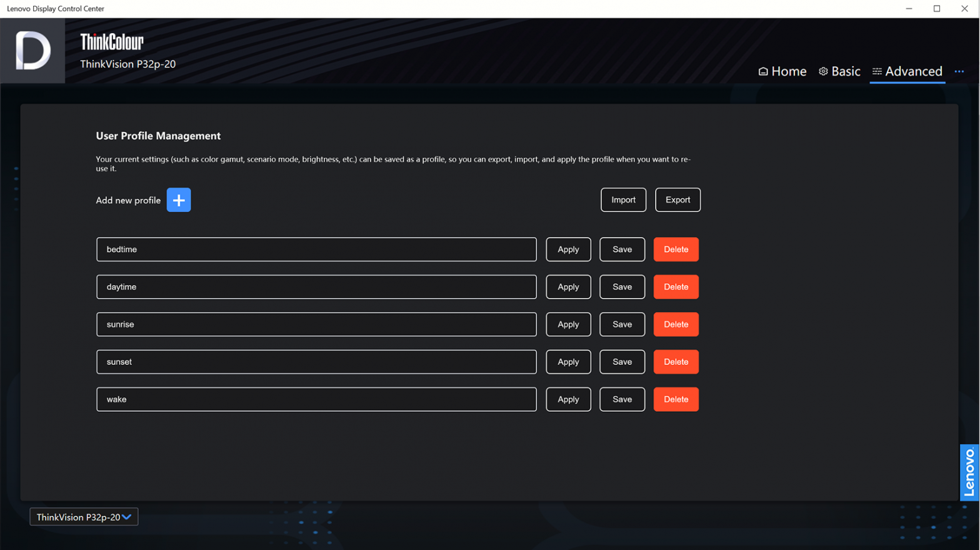Edit the sunset profile name field

point(316,362)
